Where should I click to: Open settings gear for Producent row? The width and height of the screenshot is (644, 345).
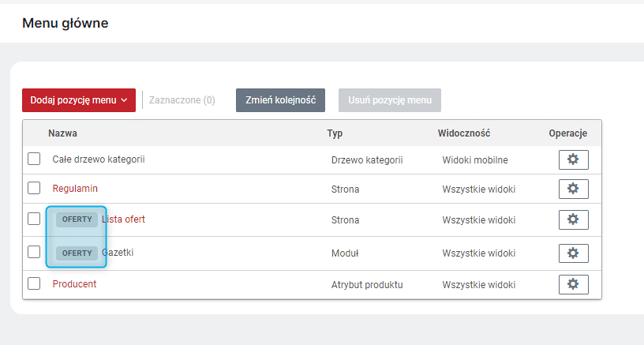[x=573, y=284]
